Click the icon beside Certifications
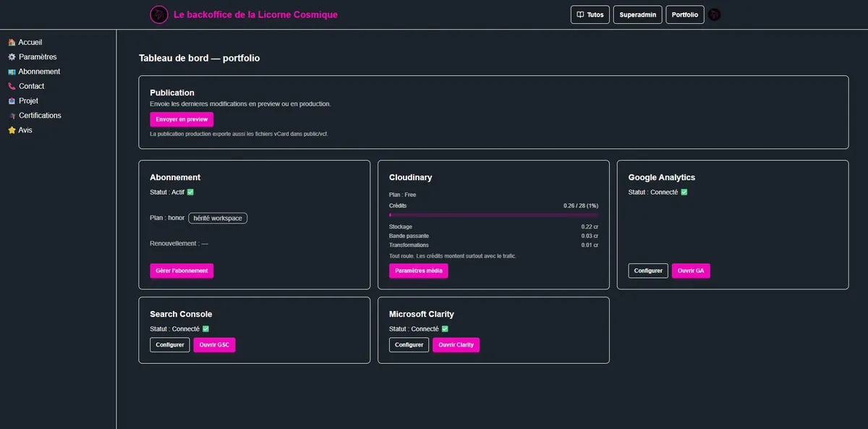 point(12,116)
